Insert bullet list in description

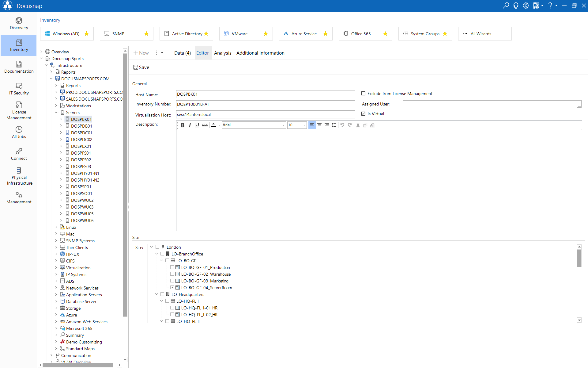(334, 125)
